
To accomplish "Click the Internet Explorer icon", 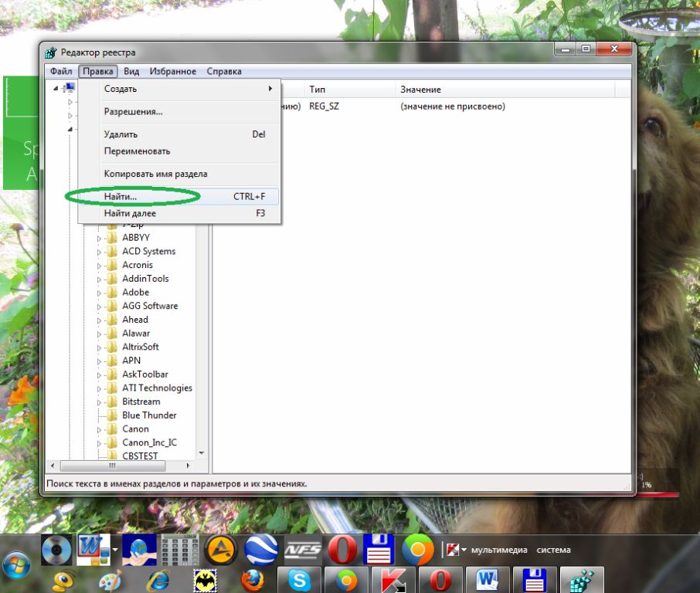I will (158, 581).
